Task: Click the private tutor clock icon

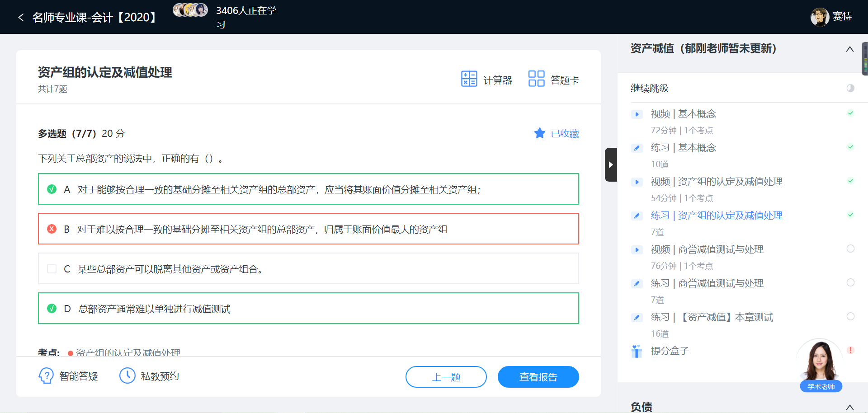Action: [127, 375]
